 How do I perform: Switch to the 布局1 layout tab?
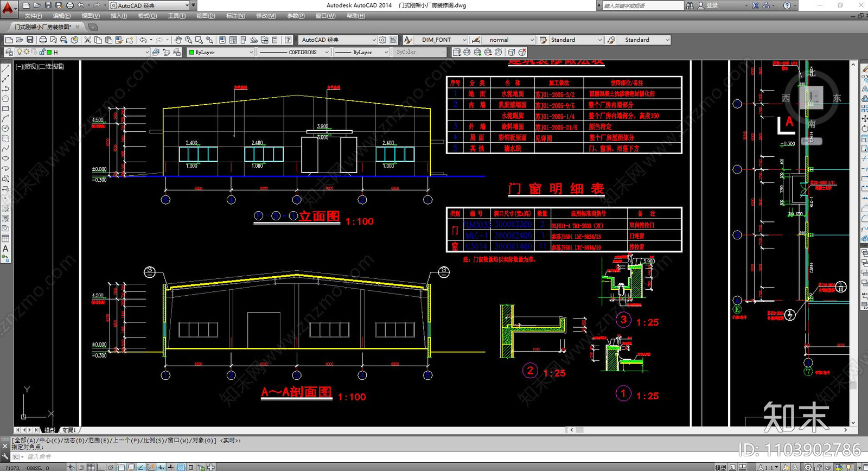click(69, 430)
